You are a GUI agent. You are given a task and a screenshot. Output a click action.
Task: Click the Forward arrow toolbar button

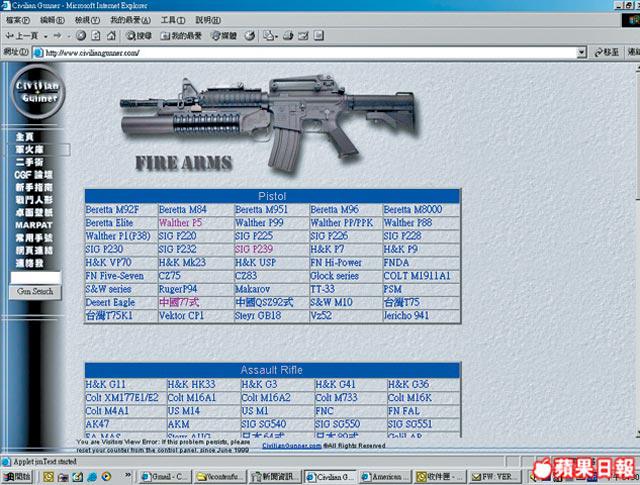click(58, 36)
